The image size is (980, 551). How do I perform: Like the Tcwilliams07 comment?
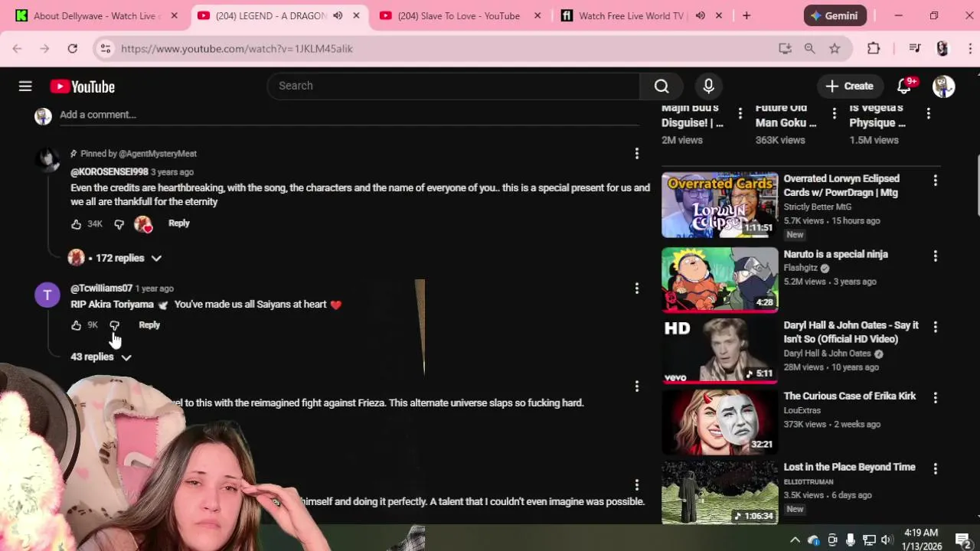click(77, 325)
